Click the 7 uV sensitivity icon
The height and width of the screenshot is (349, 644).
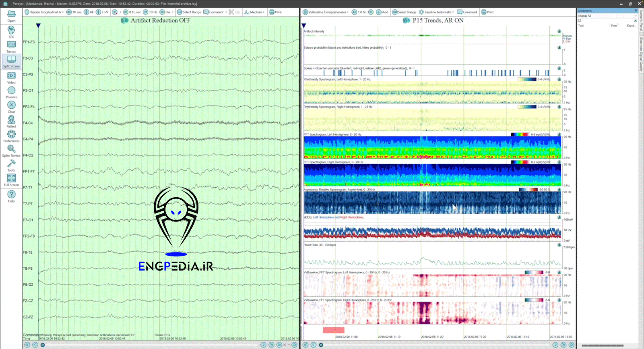point(98,12)
